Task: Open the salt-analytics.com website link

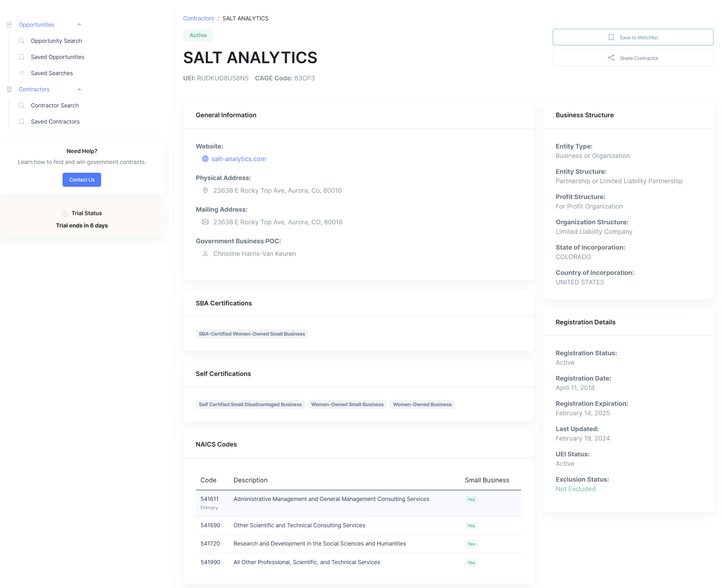Action: [239, 159]
